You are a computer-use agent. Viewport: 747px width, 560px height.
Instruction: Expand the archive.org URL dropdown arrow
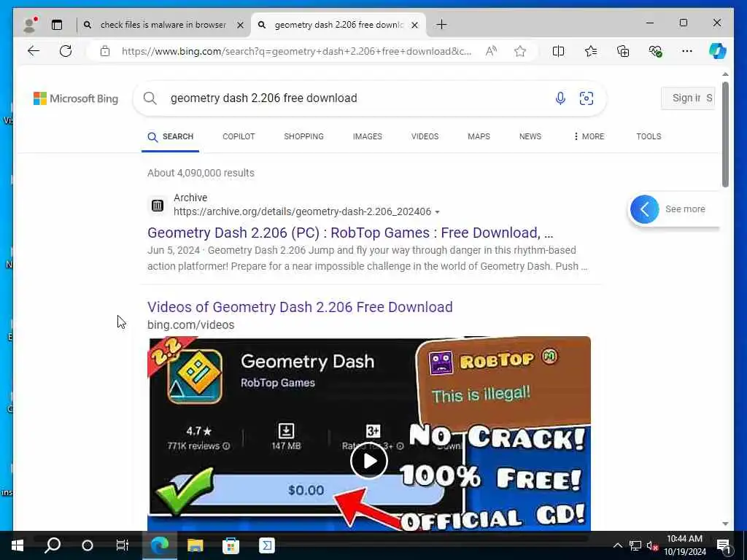438,212
